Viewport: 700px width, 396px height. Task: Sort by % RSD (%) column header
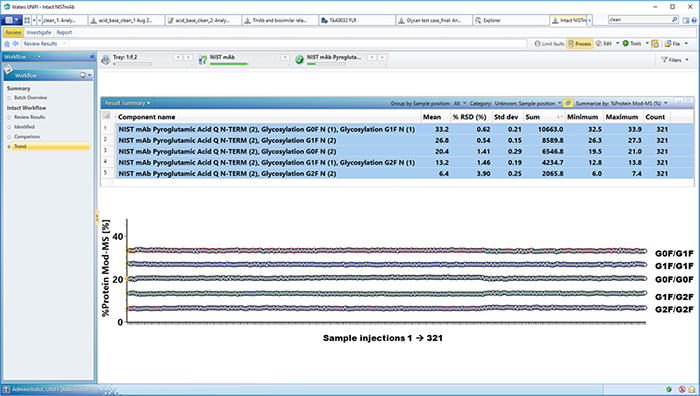point(471,117)
